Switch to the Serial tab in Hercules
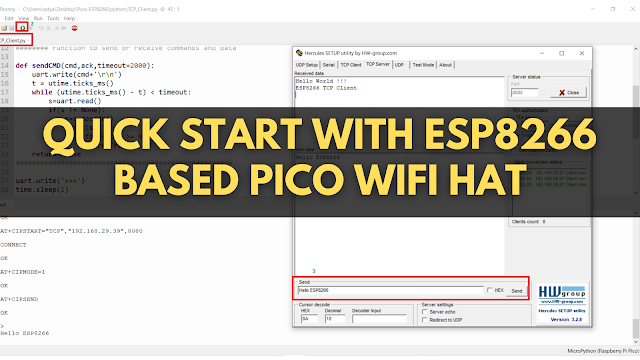 [x=329, y=65]
